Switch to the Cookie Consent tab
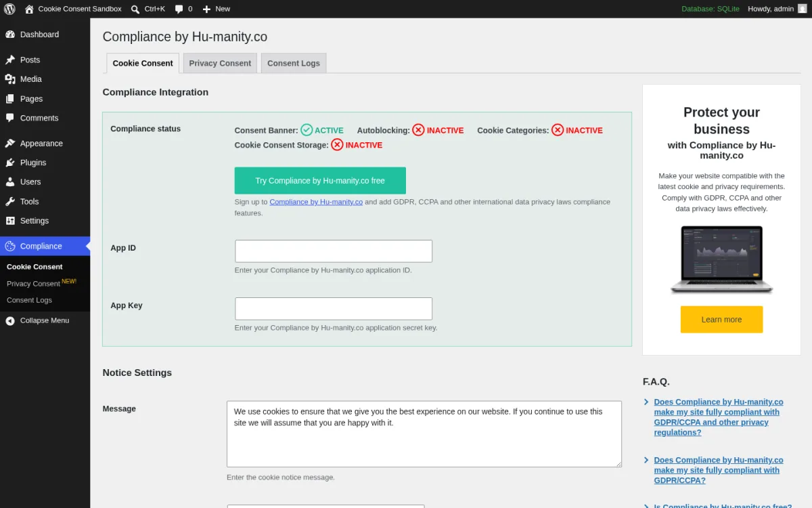Image resolution: width=812 pixels, height=508 pixels. (x=143, y=63)
